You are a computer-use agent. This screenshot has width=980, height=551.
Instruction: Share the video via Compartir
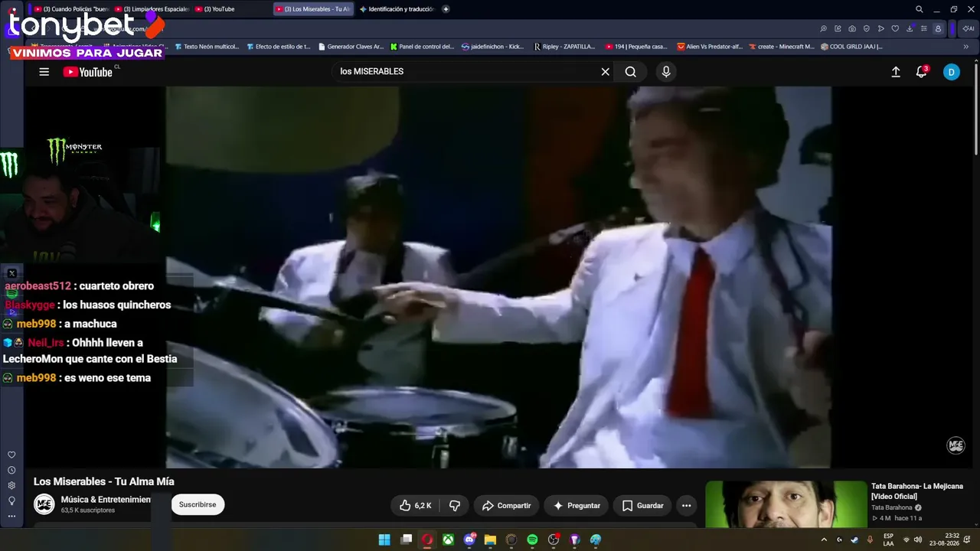[x=506, y=506]
